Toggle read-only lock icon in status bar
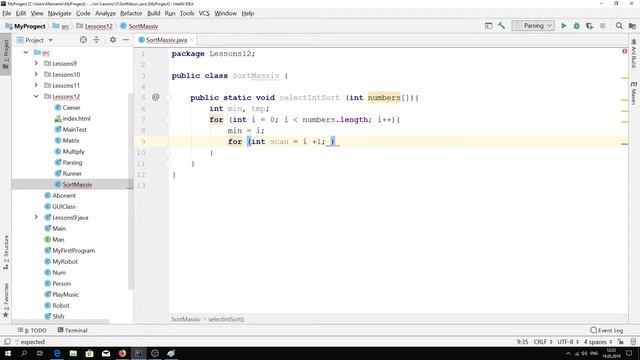 (621, 342)
